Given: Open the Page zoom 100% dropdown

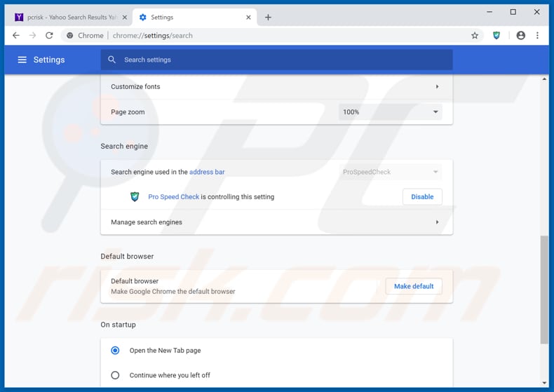Looking at the screenshot, I should point(390,112).
